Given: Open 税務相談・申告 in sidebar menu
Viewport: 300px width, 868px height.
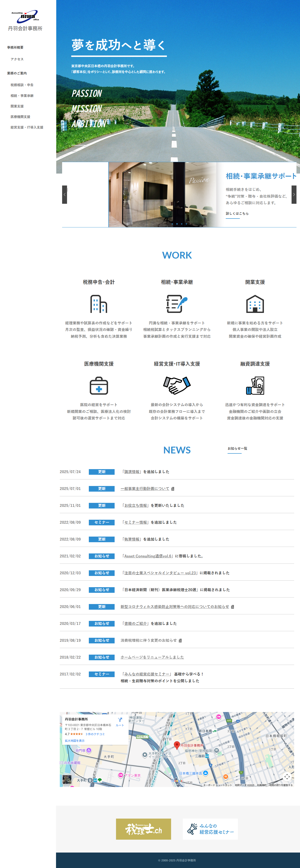Looking at the screenshot, I should pyautogui.click(x=22, y=85).
